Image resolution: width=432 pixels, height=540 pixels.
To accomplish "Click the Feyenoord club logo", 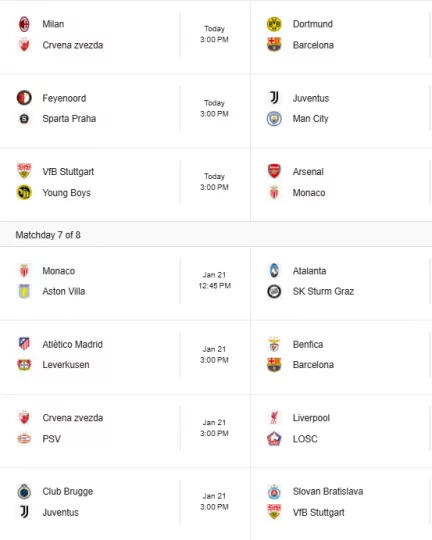I will [24, 98].
